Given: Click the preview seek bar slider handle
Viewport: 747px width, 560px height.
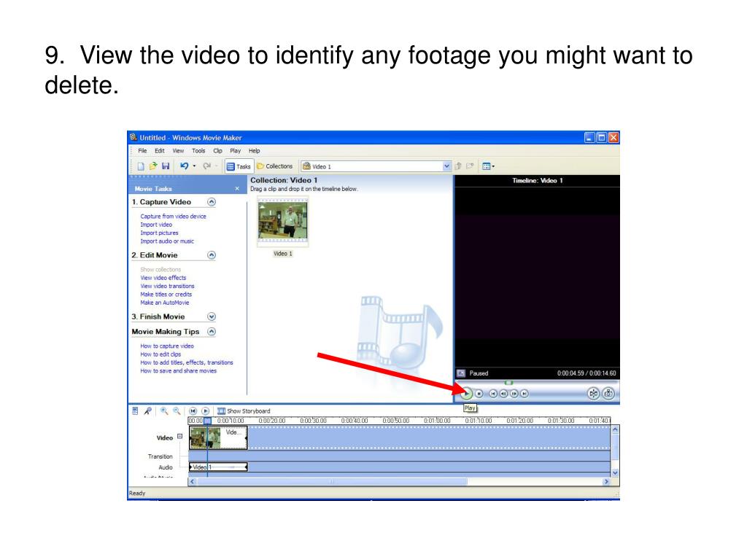Looking at the screenshot, I should coord(508,382).
